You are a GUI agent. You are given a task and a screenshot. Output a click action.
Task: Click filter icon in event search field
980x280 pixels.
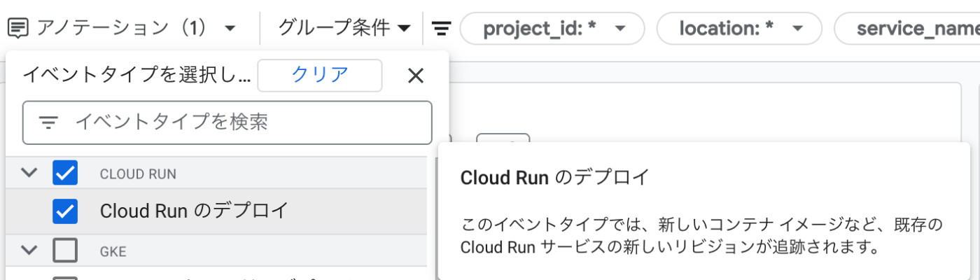pos(48,124)
